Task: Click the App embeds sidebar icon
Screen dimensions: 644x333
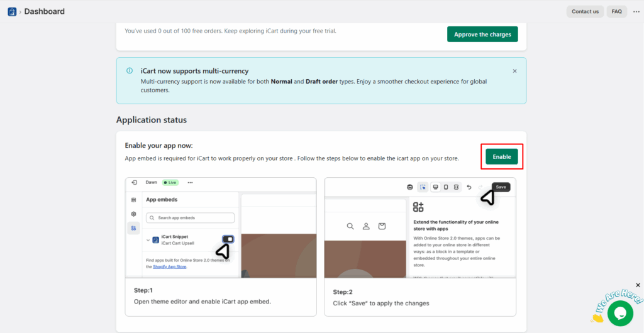Action: tap(133, 228)
